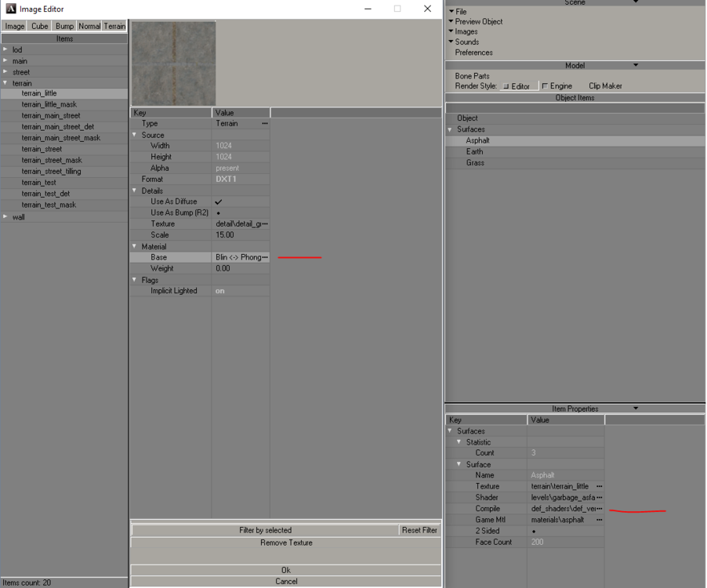Open the Shader picker ellipsis button
Screen dimensions: 707x588
pos(599,498)
